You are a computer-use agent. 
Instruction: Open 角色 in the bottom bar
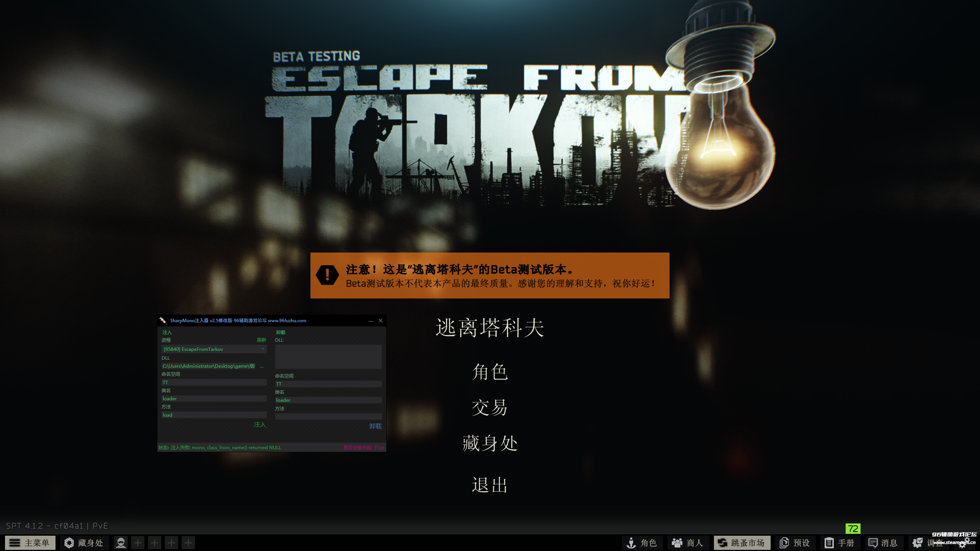tap(642, 543)
